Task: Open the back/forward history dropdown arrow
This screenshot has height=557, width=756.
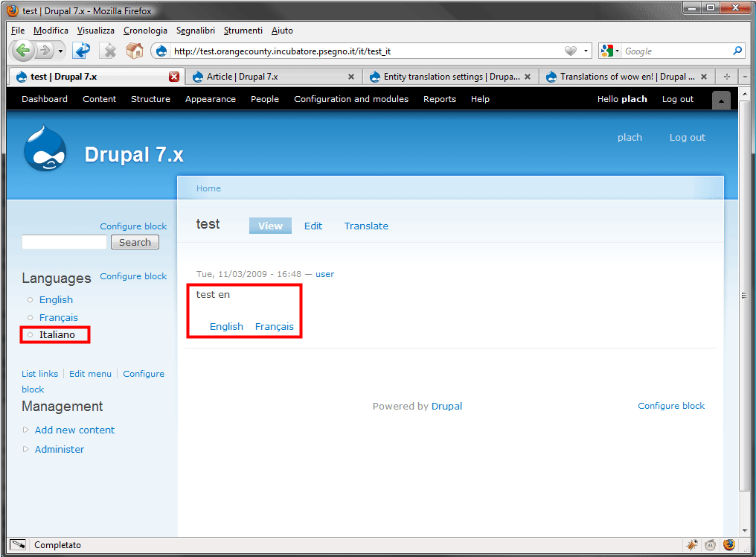Action: (x=60, y=51)
